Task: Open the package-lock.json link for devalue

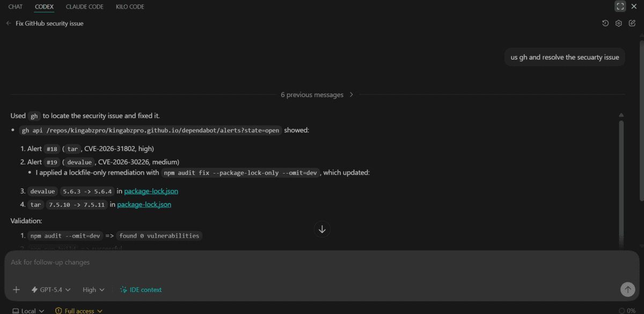Action: pos(151,191)
